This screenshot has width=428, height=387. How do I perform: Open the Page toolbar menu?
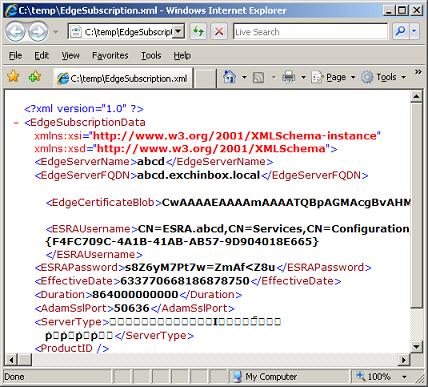(333, 77)
